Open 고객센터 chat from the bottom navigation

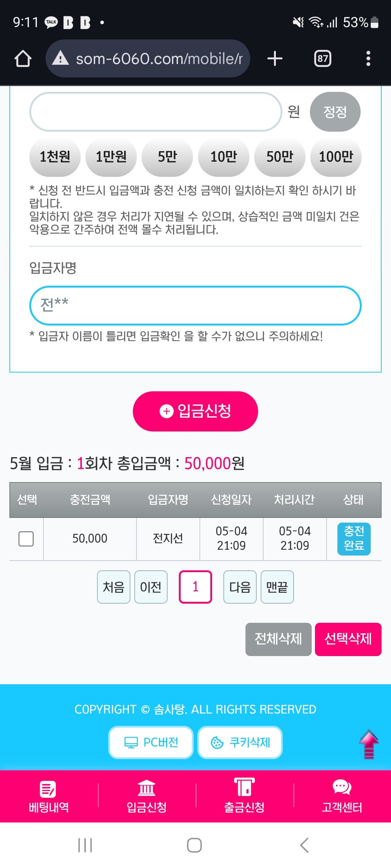342,796
